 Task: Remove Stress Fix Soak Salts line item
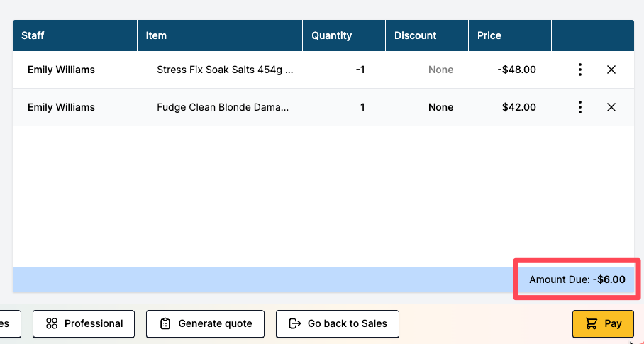click(611, 70)
